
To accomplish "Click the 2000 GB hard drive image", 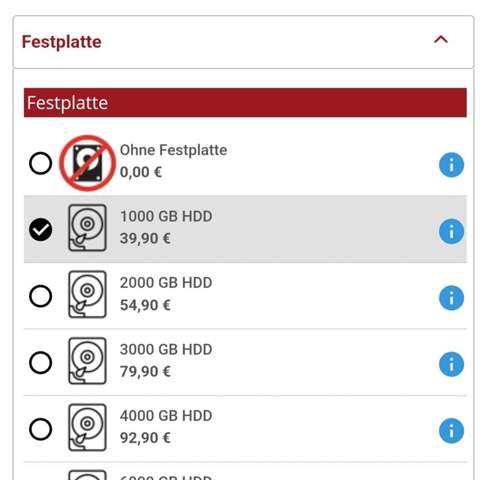I will click(87, 294).
